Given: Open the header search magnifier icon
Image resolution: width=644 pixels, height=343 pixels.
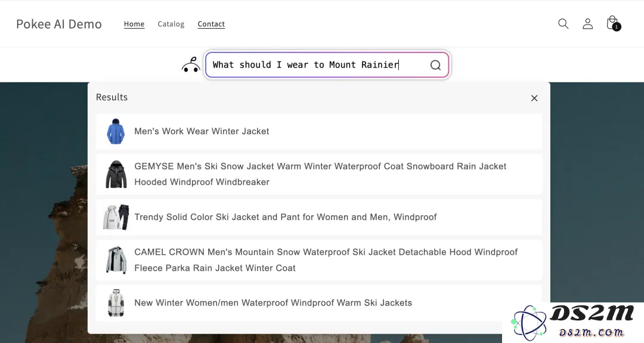Looking at the screenshot, I should pyautogui.click(x=563, y=24).
